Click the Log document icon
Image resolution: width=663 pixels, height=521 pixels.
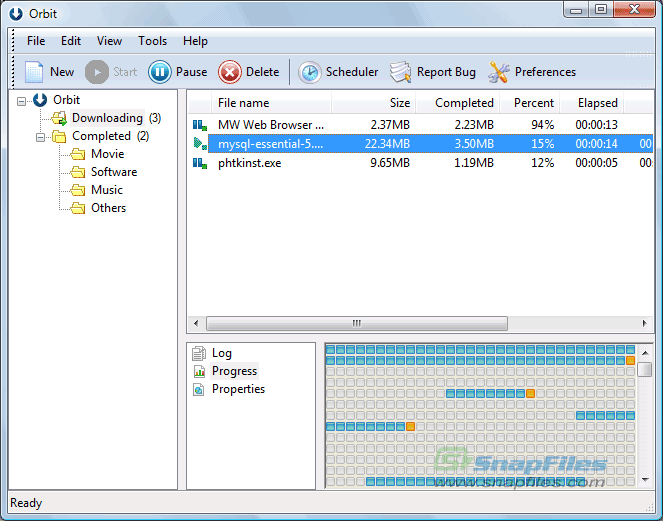point(199,353)
